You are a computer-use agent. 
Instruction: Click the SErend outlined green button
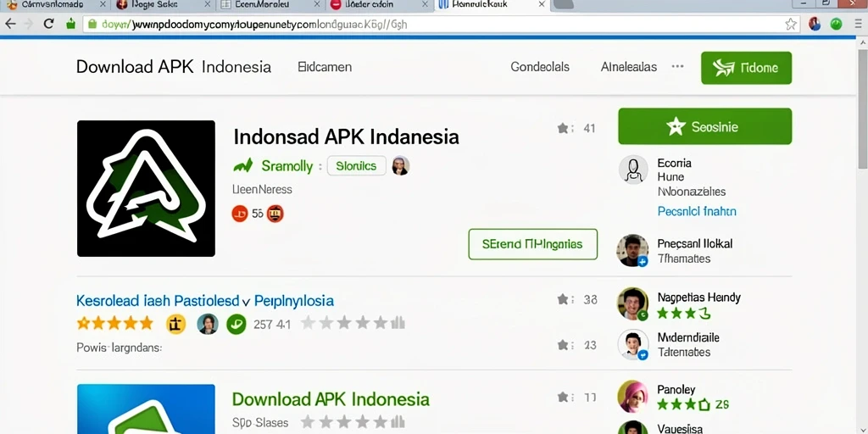(532, 244)
